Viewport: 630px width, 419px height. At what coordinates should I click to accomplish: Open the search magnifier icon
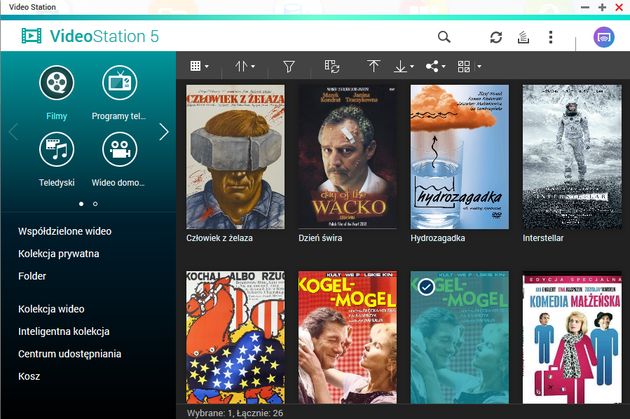pos(444,37)
